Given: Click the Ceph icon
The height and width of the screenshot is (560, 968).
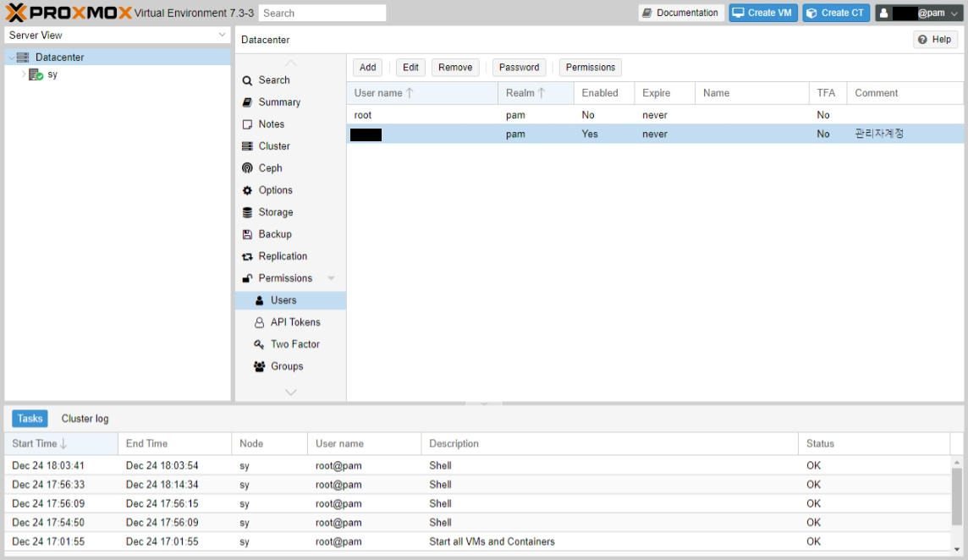Looking at the screenshot, I should pyautogui.click(x=248, y=168).
